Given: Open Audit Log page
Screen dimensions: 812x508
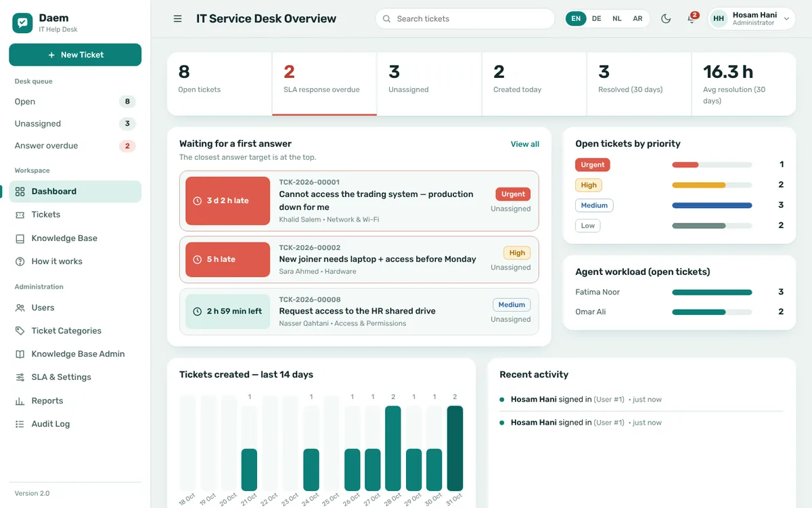Looking at the screenshot, I should (x=75, y=424).
